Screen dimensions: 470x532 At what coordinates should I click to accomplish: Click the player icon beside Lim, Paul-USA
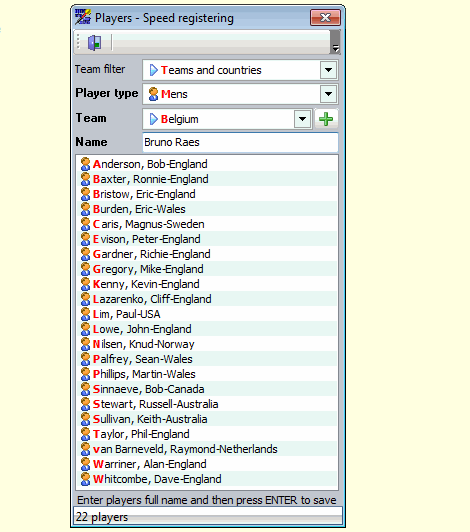(x=85, y=314)
